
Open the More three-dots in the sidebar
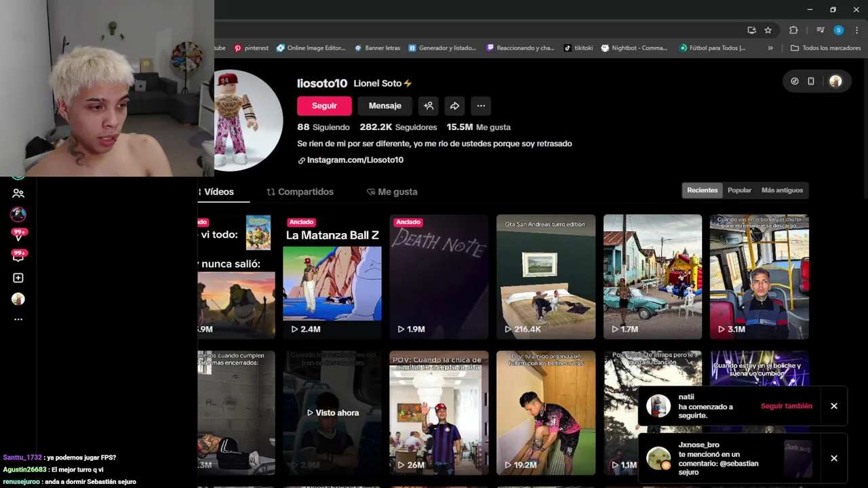(18, 319)
